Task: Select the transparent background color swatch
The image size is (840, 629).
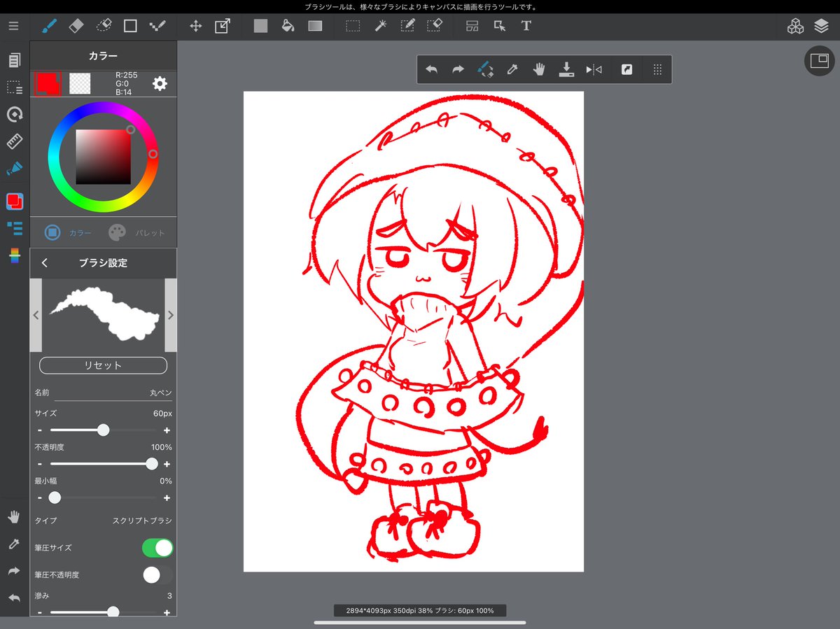Action: click(80, 83)
